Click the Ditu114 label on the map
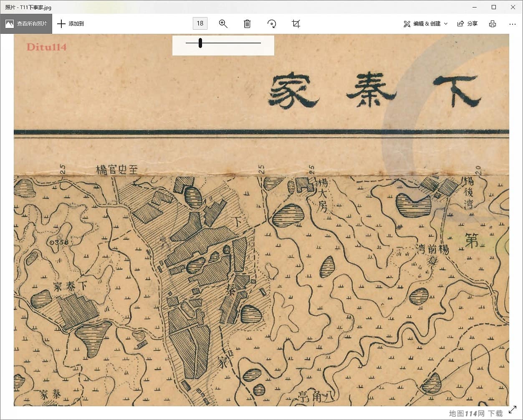 click(46, 47)
